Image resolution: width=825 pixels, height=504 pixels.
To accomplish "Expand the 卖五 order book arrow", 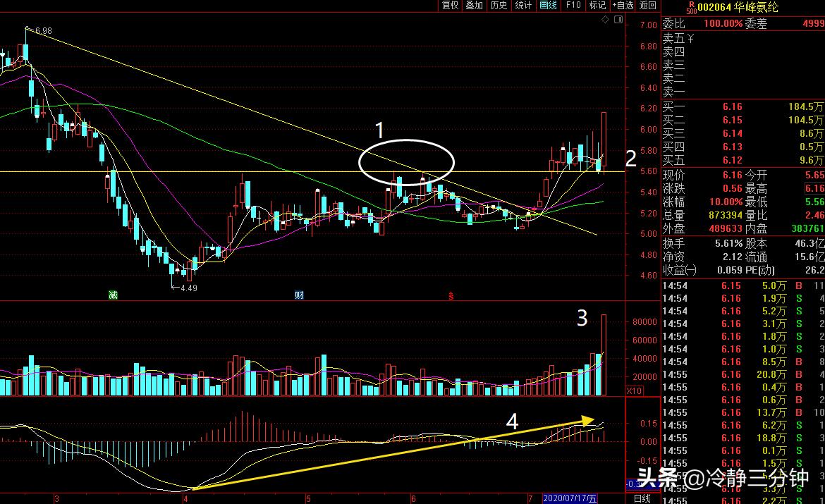I will 691,38.
